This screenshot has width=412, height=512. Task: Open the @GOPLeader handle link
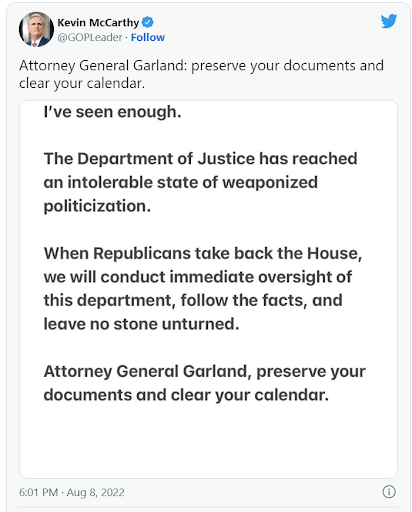tap(90, 37)
